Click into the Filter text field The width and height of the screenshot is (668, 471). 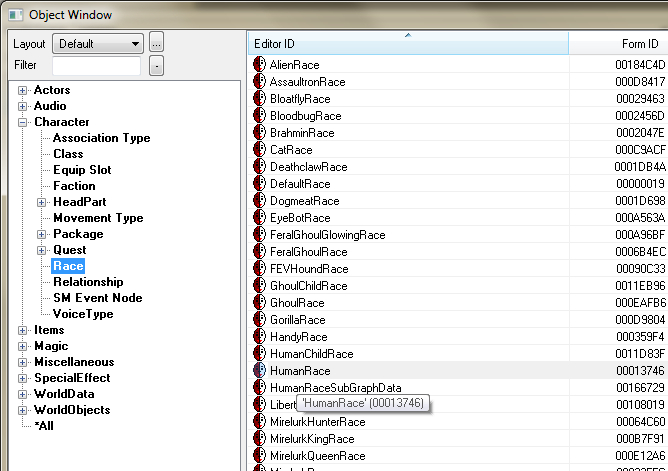(x=96, y=66)
